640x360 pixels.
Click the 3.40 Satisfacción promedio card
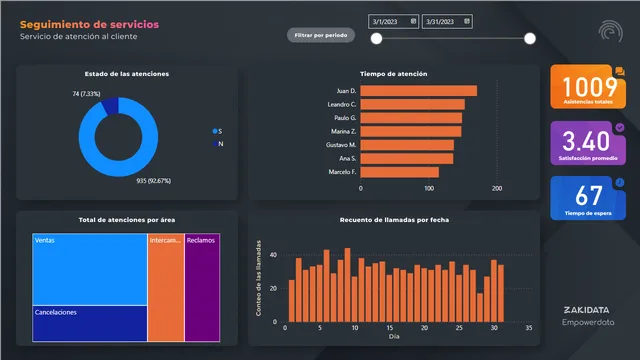tap(588, 143)
